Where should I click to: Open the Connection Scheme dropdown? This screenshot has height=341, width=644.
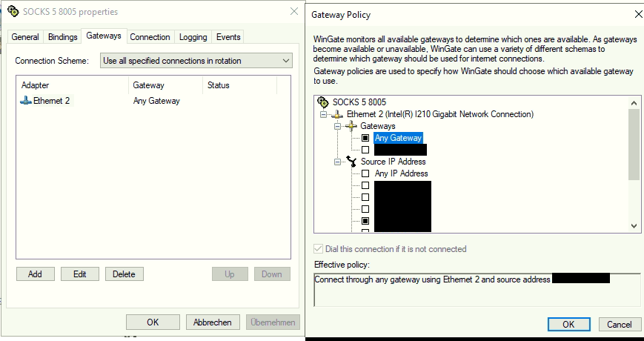196,61
